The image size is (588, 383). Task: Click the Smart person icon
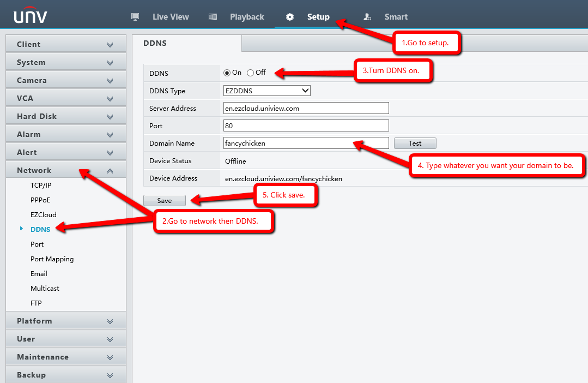coord(367,17)
